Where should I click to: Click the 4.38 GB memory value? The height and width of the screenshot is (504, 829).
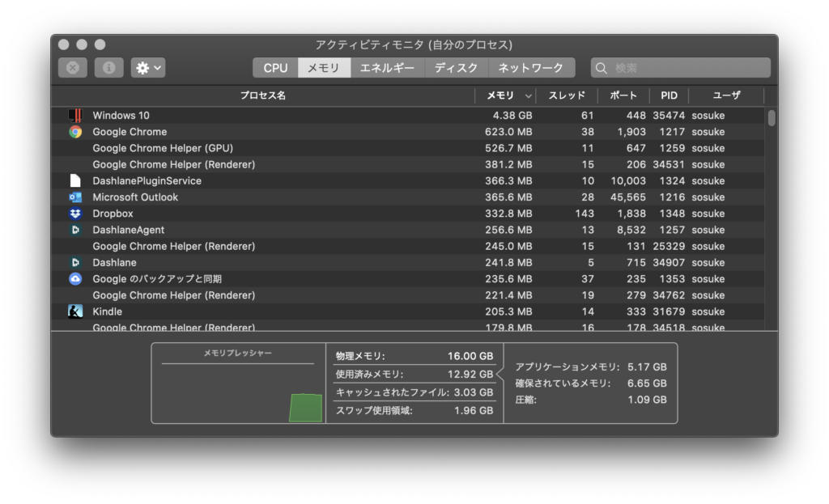[512, 115]
